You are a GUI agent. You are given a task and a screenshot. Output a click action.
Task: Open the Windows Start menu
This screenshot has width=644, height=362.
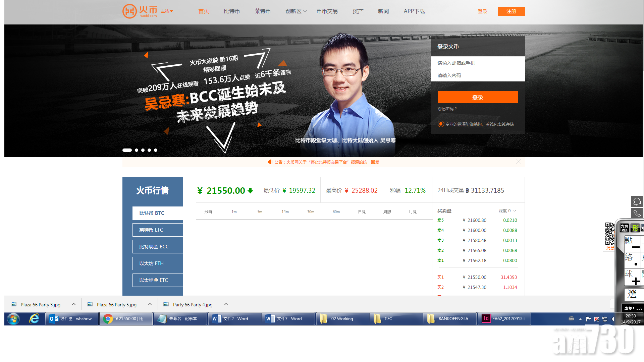[13, 319]
